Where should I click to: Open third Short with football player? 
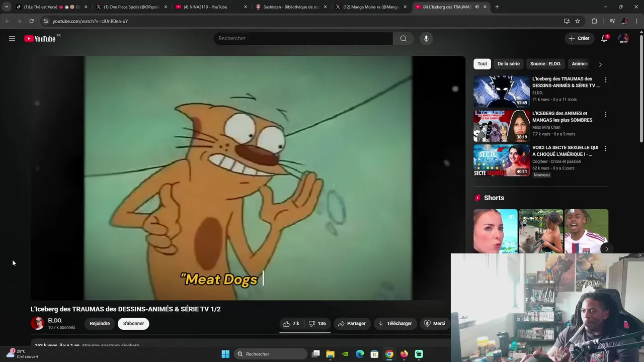click(x=586, y=231)
